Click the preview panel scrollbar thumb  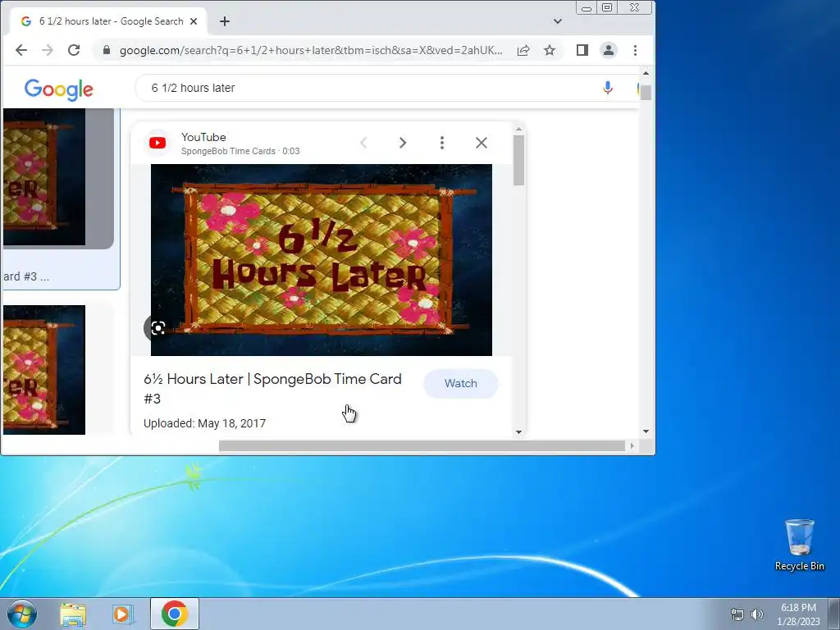[518, 160]
